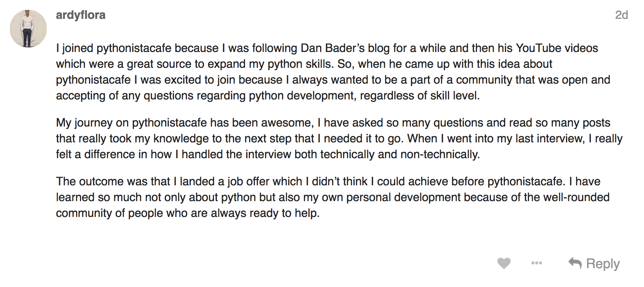Click the 2d post timestamp

click(x=621, y=15)
